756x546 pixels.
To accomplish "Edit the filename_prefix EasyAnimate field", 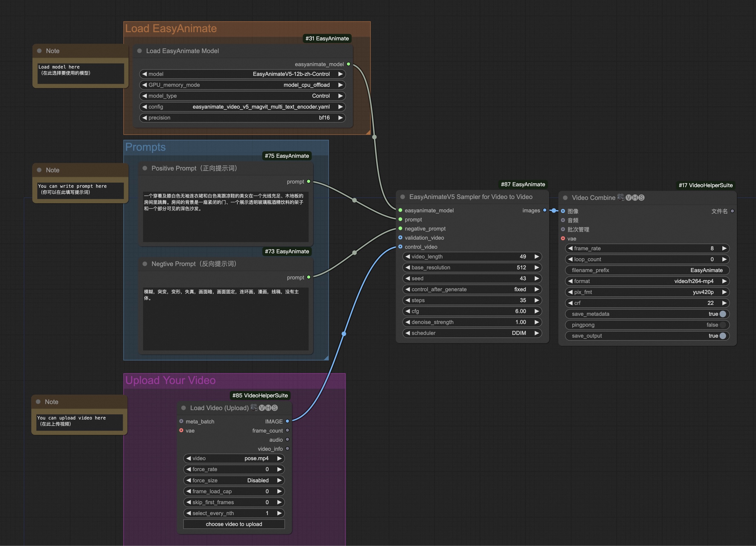I will tap(647, 270).
